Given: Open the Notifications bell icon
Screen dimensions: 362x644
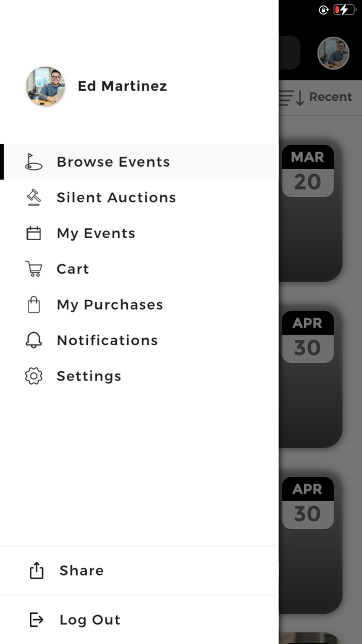Looking at the screenshot, I should 33,340.
